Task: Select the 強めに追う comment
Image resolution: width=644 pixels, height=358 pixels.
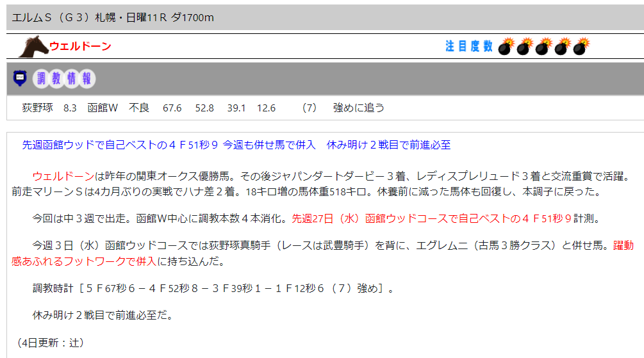Action: (x=359, y=108)
